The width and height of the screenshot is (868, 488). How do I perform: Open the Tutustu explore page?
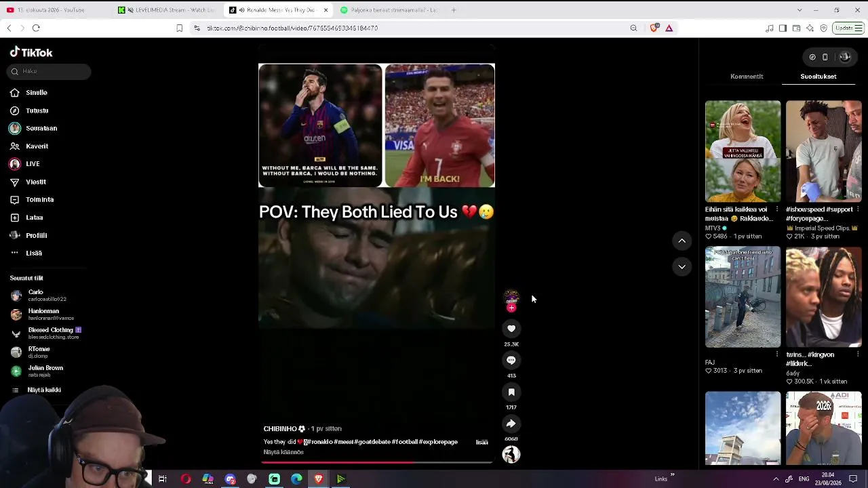(x=29, y=110)
